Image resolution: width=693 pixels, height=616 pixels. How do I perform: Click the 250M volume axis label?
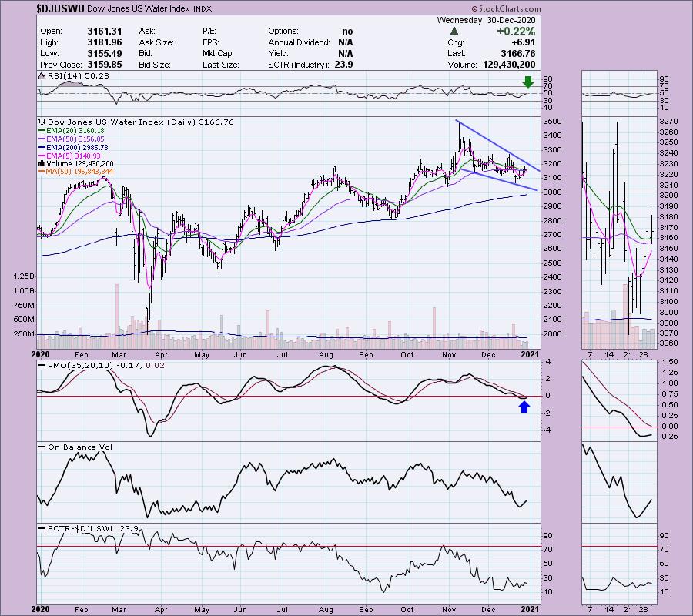pyautogui.click(x=24, y=334)
